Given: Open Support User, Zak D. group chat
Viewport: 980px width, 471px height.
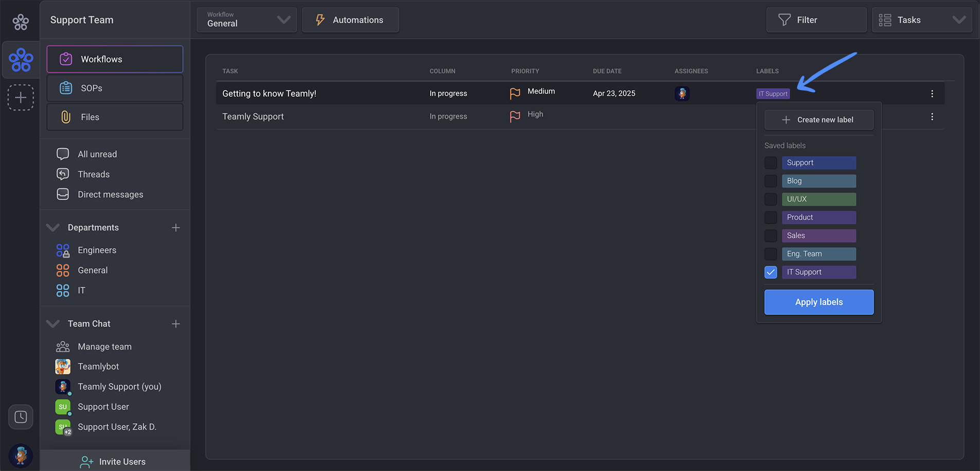Looking at the screenshot, I should pos(117,427).
